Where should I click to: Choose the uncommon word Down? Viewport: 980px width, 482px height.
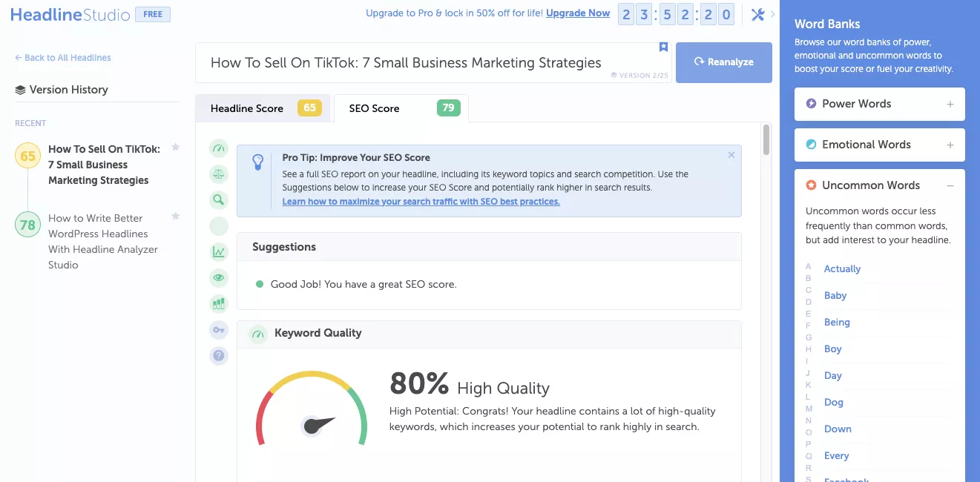tap(838, 429)
